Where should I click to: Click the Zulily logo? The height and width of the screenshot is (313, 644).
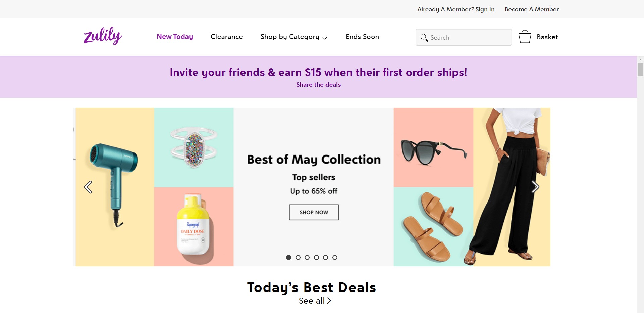(103, 36)
